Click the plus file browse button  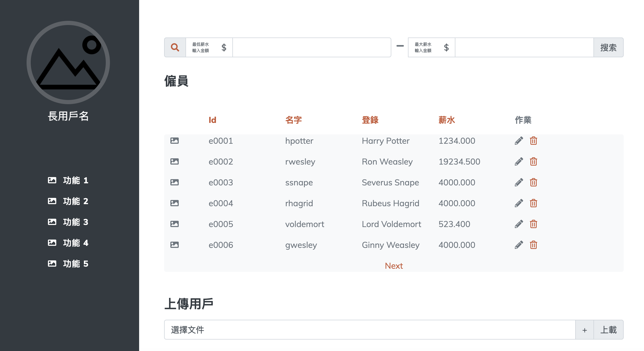point(584,330)
